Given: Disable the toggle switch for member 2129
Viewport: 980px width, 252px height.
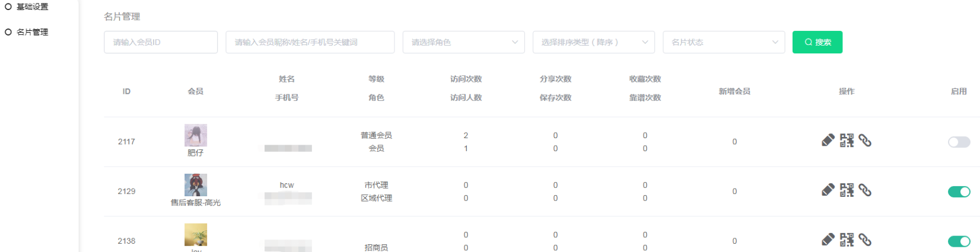Looking at the screenshot, I should coord(959,192).
